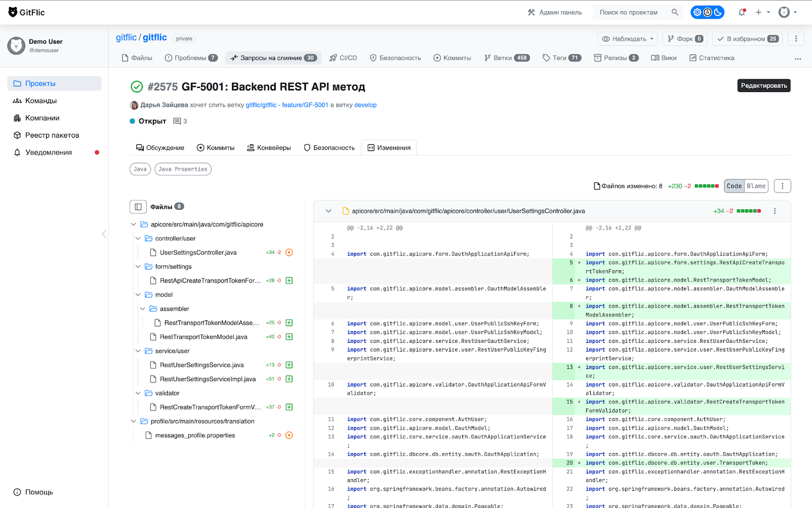Open the Теги tab
Image resolution: width=812 pixels, height=508 pixels.
(562, 58)
